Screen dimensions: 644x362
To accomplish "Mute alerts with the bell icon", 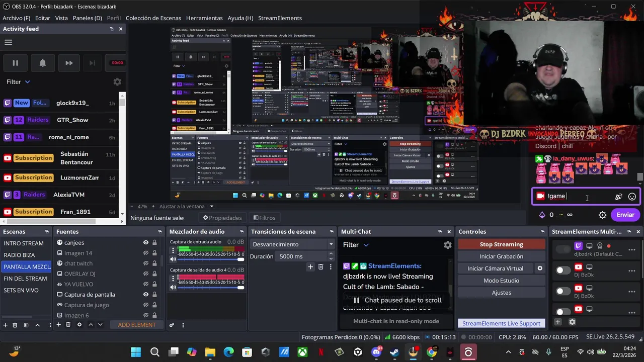I will pyautogui.click(x=43, y=63).
